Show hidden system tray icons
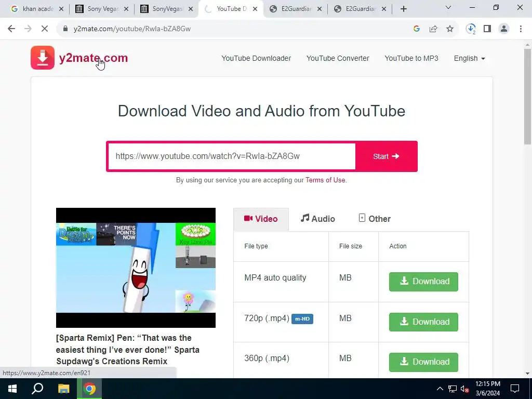This screenshot has width=532, height=399. pos(440,389)
